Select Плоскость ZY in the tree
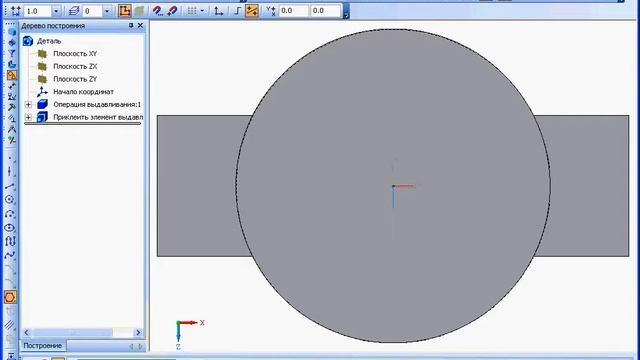 tap(75, 79)
